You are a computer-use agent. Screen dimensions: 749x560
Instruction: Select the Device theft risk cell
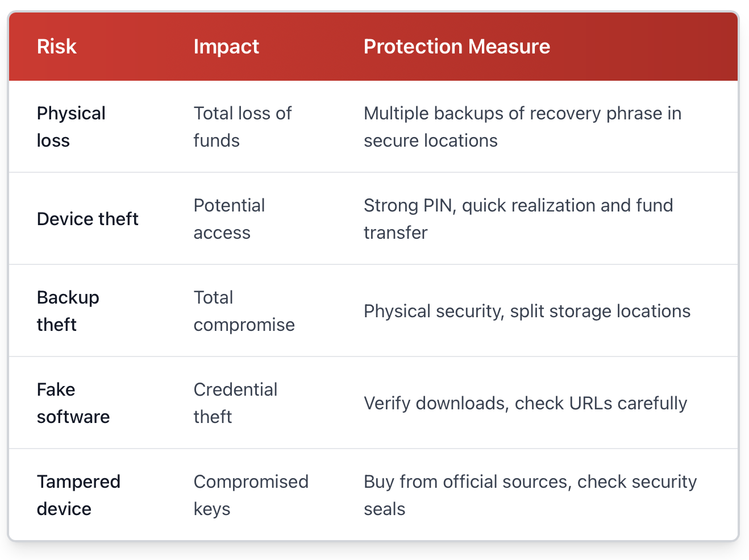tap(88, 219)
